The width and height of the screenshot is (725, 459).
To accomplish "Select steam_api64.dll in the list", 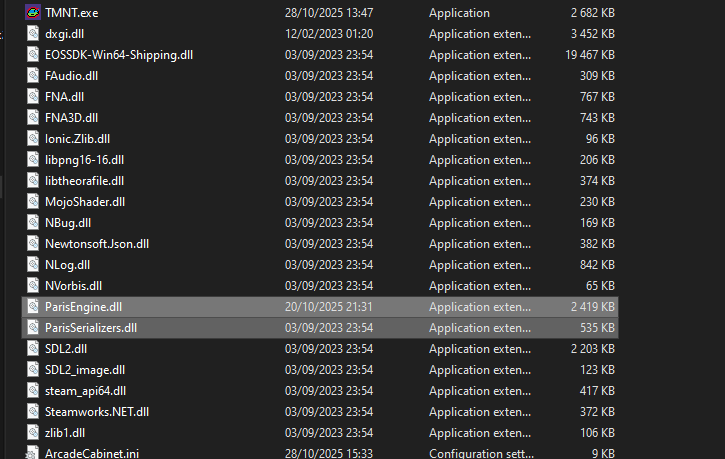I will point(85,391).
